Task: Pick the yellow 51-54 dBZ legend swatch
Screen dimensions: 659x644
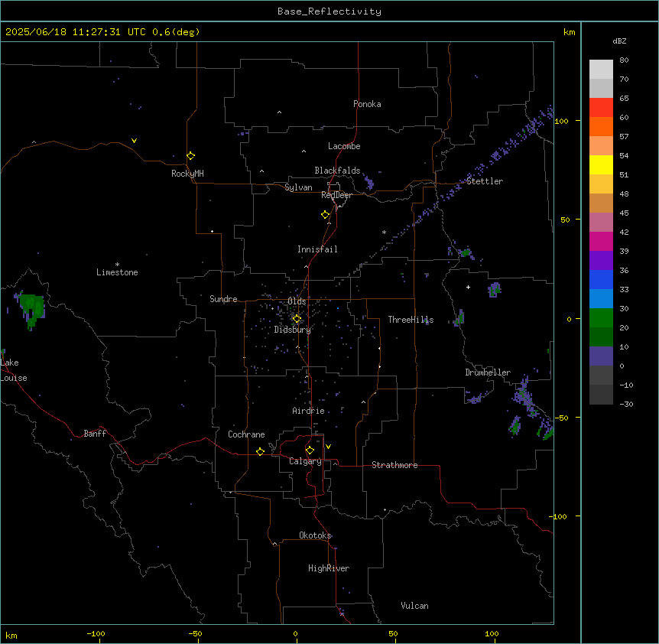Action: tap(601, 164)
